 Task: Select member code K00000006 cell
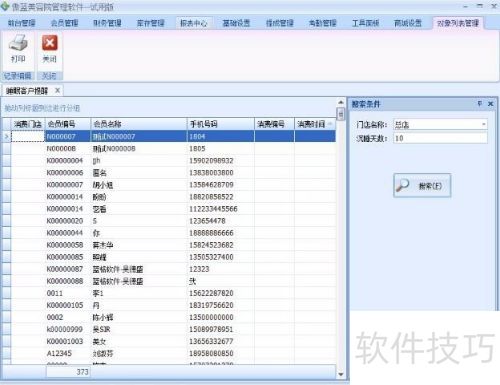(68, 173)
